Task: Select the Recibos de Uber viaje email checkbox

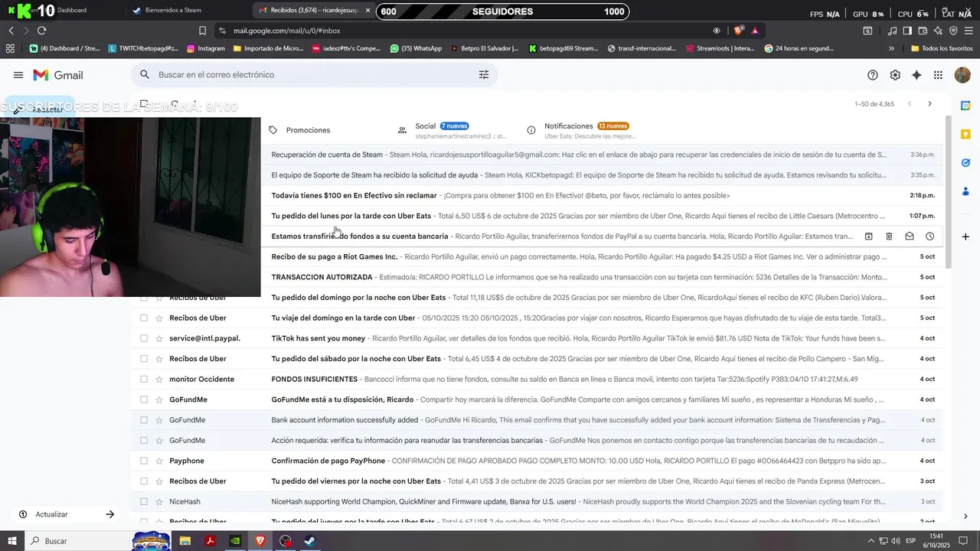Action: tap(143, 318)
